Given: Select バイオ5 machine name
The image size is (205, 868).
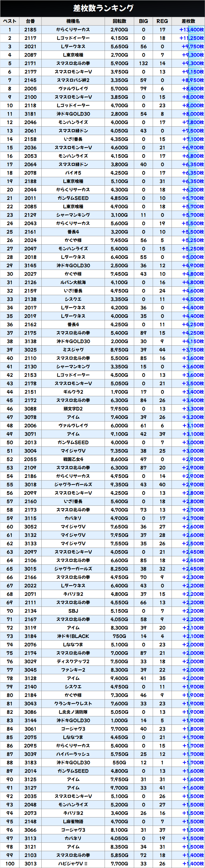Looking at the screenshot, I should [x=73, y=173].
